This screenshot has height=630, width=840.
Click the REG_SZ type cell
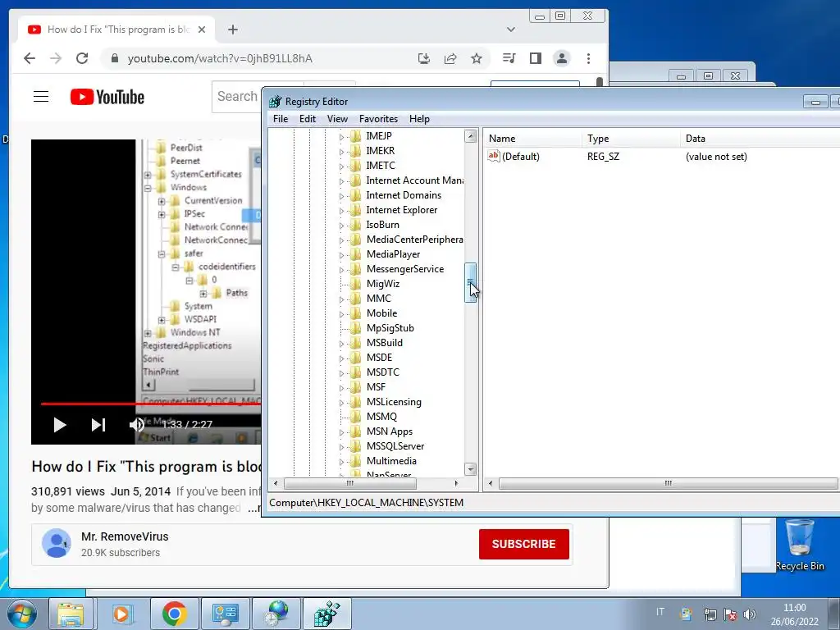tap(603, 157)
